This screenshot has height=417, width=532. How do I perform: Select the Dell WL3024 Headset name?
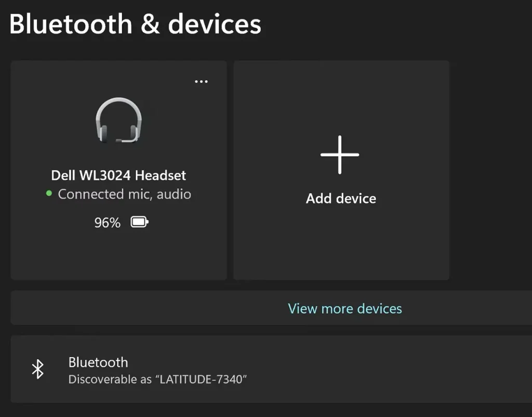pos(118,175)
